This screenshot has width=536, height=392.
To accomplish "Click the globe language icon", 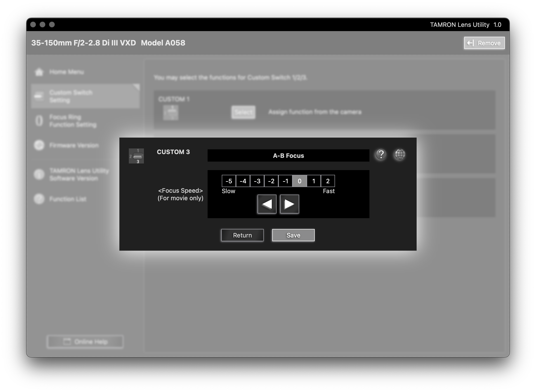I will coord(400,155).
